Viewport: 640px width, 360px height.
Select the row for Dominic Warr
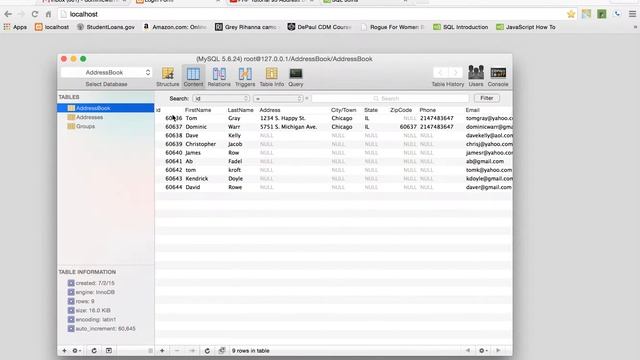click(333, 127)
